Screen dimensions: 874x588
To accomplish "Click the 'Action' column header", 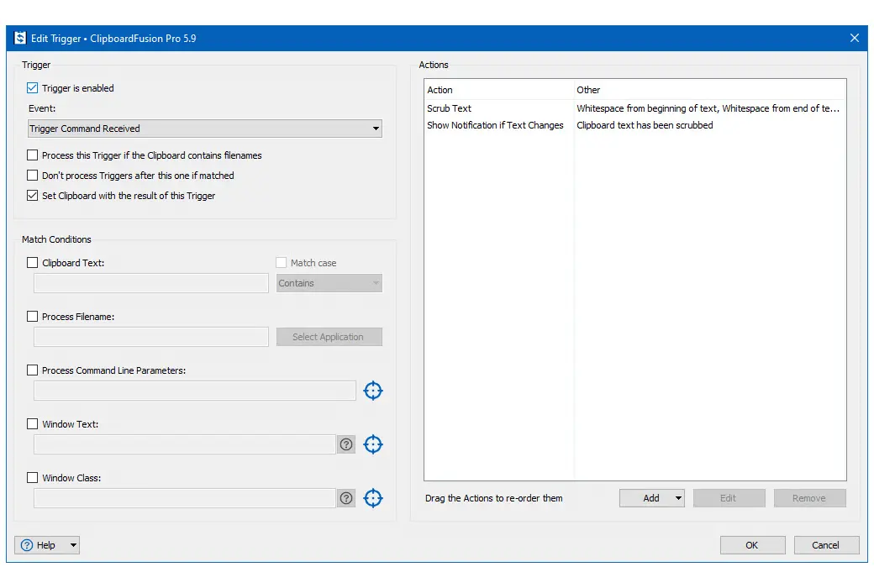I will point(499,90).
